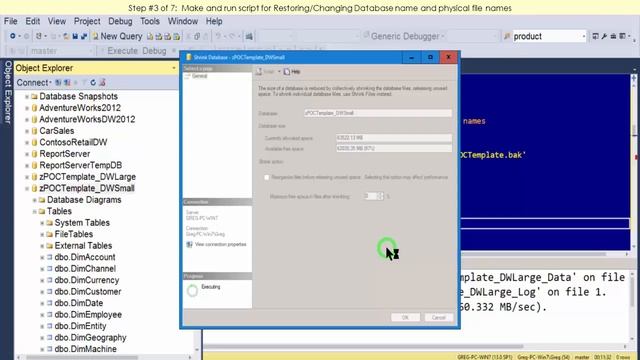
Task: Click the back navigation icon in toolbar
Action: [13, 36]
